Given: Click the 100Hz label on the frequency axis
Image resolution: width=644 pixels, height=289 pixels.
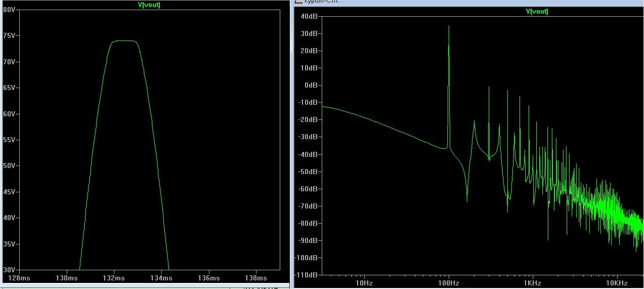Looking at the screenshot, I should pyautogui.click(x=448, y=283).
